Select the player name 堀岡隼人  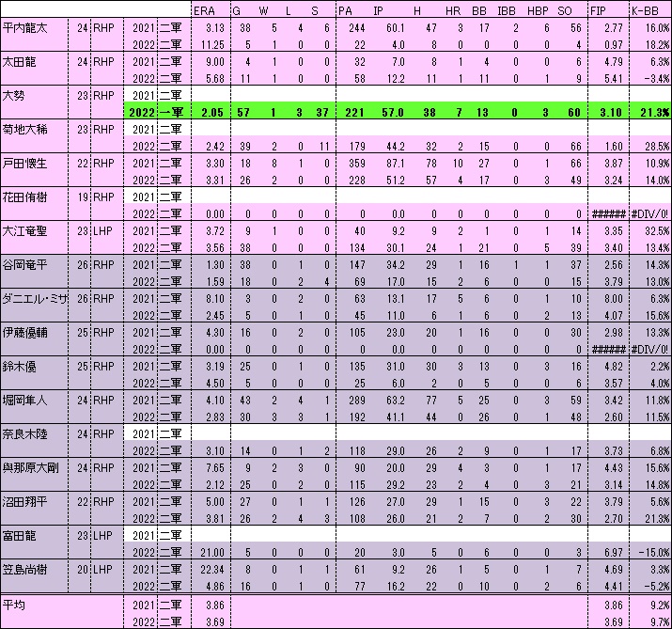[x=24, y=401]
